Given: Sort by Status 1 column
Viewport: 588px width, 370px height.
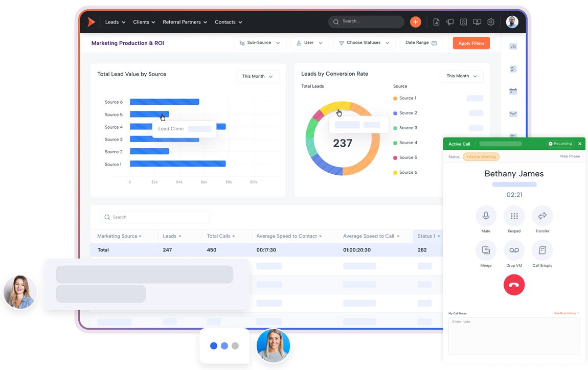Looking at the screenshot, I should tap(428, 236).
